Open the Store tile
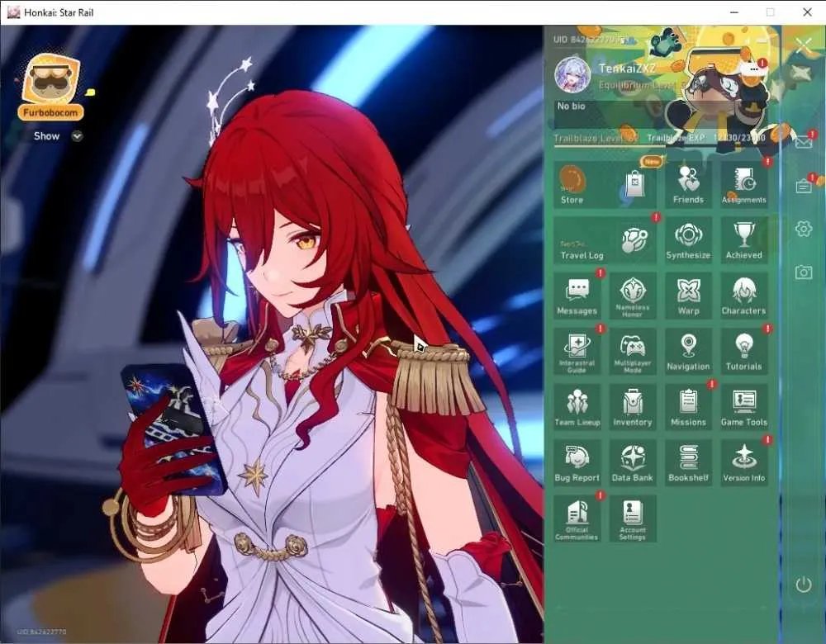This screenshot has width=826, height=644. pos(605,184)
